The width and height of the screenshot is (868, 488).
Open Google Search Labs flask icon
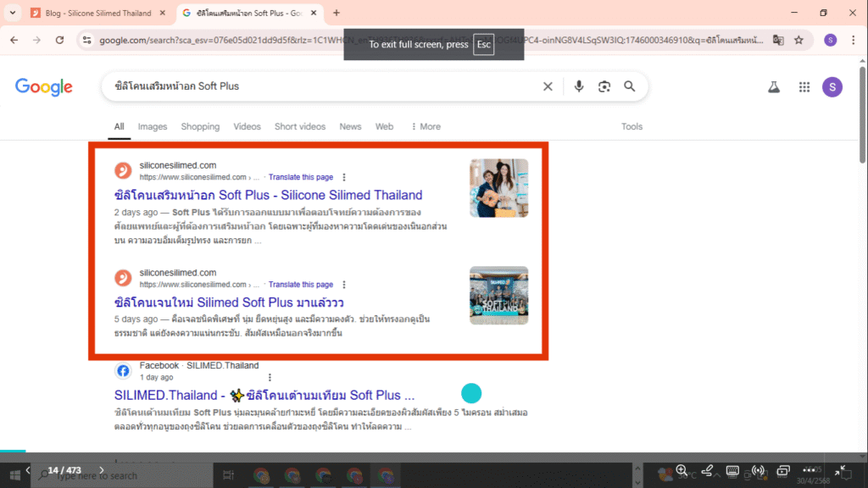773,86
